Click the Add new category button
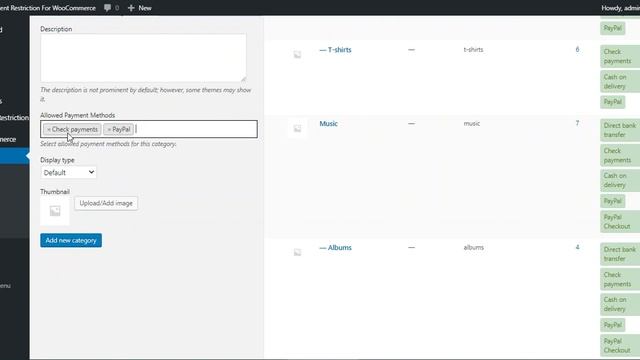 71,240
